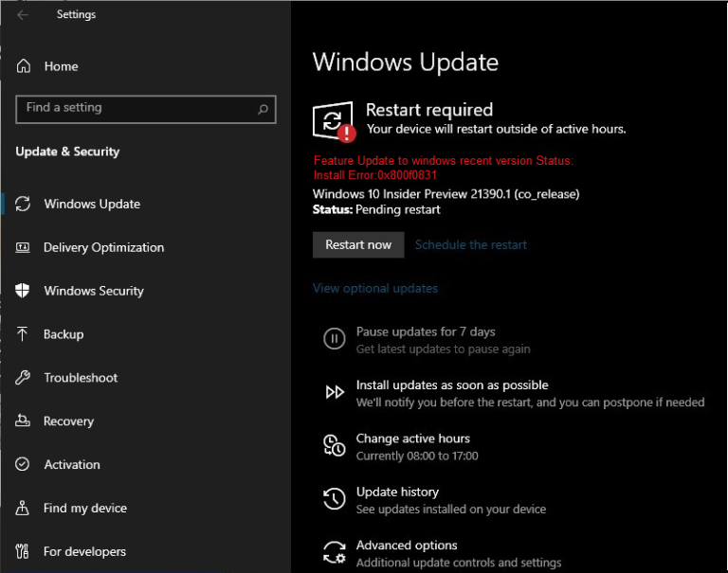Open For developers settings
Image resolution: width=728 pixels, height=573 pixels.
84,551
